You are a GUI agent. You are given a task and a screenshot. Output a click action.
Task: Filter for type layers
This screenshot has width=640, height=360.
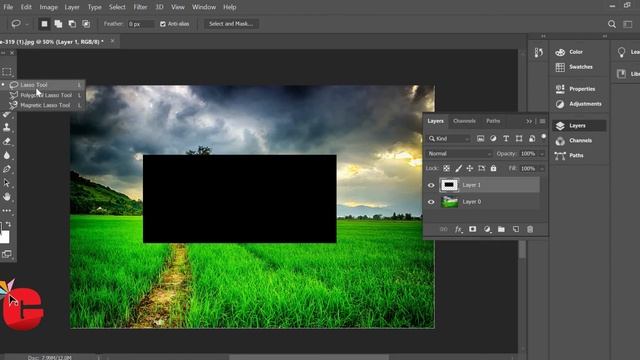tap(506, 139)
